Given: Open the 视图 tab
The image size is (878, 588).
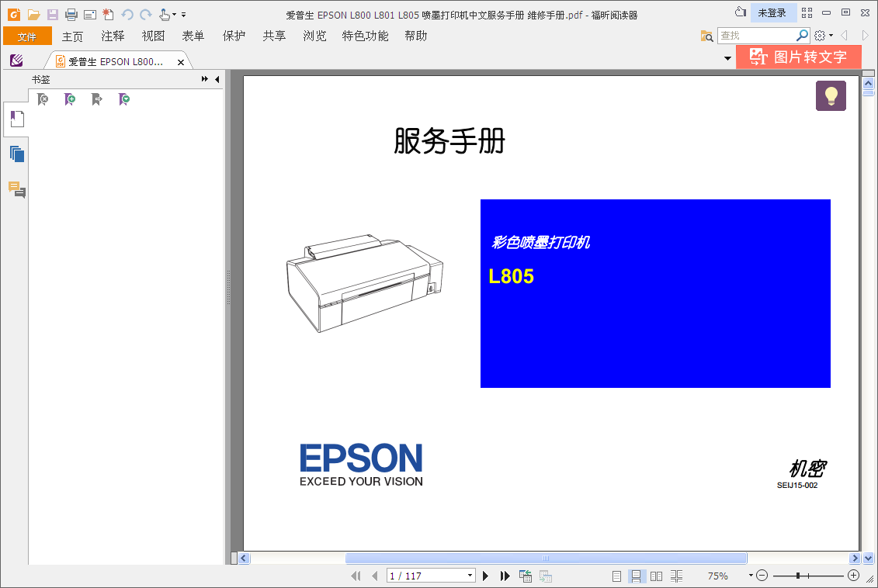Looking at the screenshot, I should click(x=153, y=36).
